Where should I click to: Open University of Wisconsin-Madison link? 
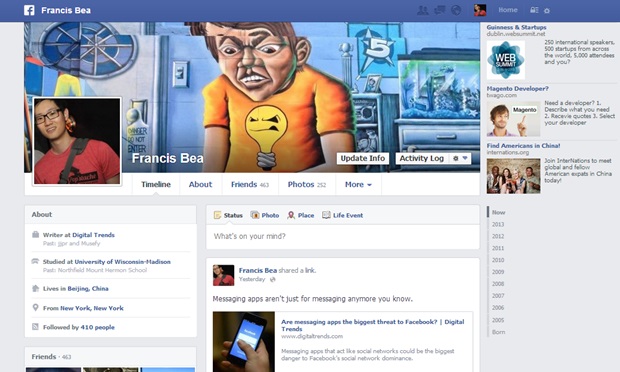(123, 262)
